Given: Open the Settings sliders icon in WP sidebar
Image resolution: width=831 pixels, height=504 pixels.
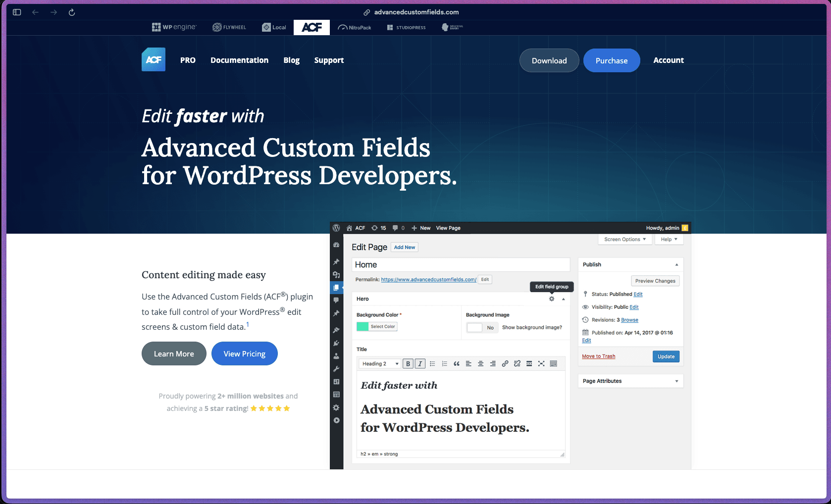Looking at the screenshot, I should 336,382.
